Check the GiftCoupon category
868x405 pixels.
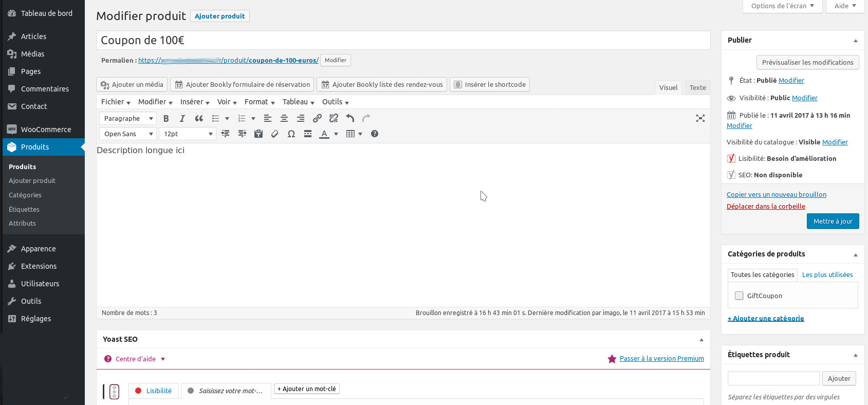(x=739, y=296)
